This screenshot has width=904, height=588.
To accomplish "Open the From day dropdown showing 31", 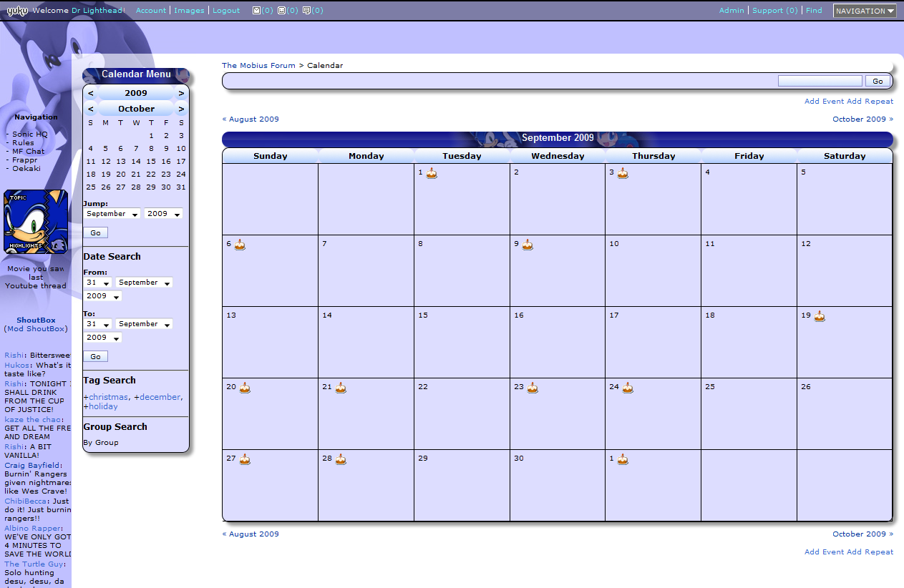I will click(97, 283).
